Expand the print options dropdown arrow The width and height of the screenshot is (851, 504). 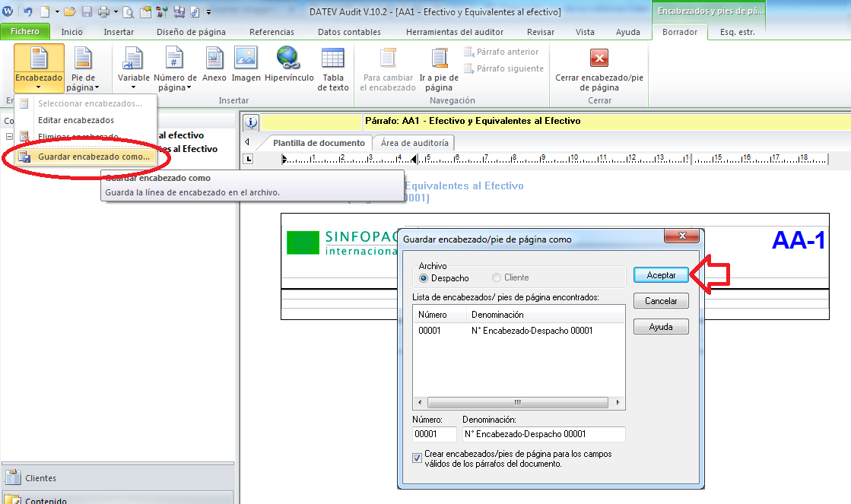[x=116, y=11]
